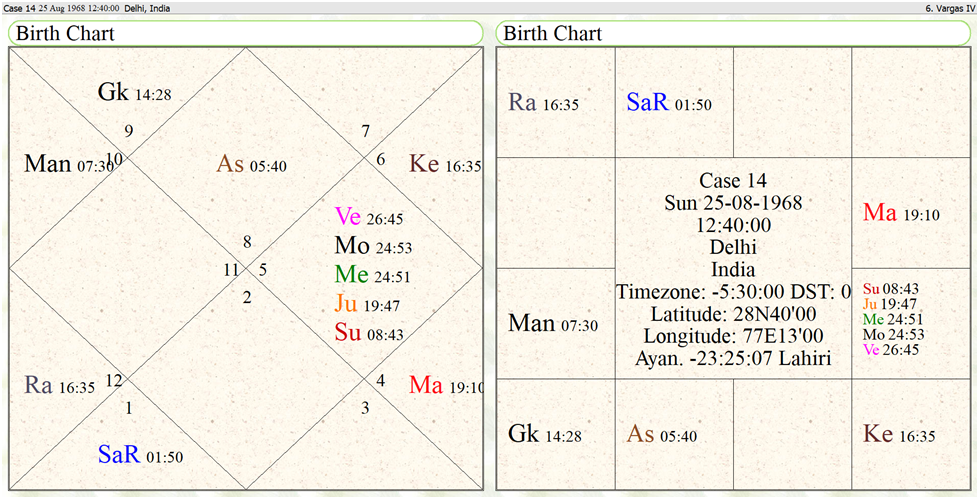Viewport: 979px width, 499px height.
Task: Click house number 3 in the diamond chart
Action: [365, 408]
